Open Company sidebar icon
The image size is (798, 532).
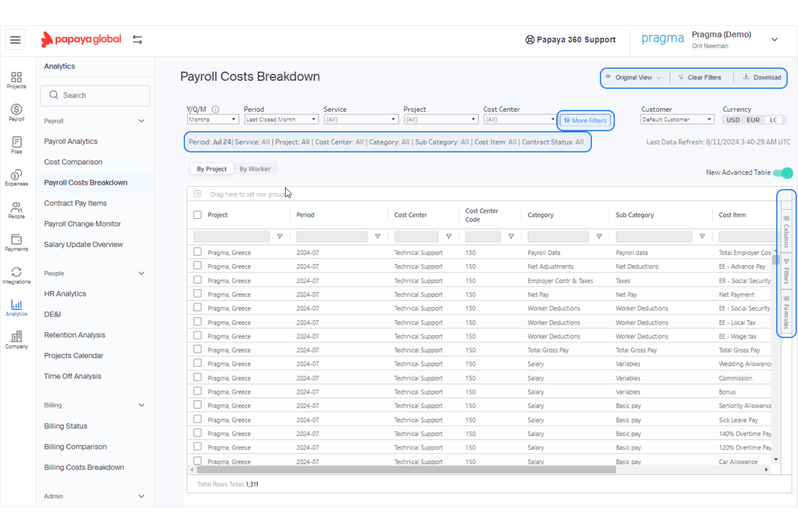[x=17, y=340]
